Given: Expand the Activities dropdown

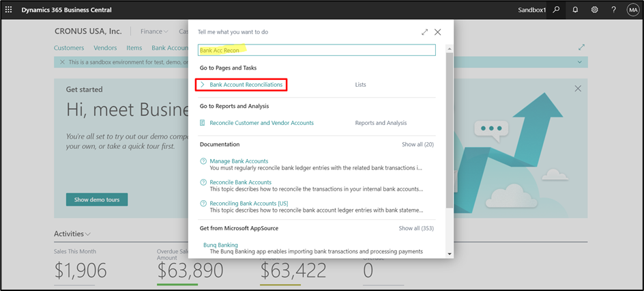Looking at the screenshot, I should (72, 234).
